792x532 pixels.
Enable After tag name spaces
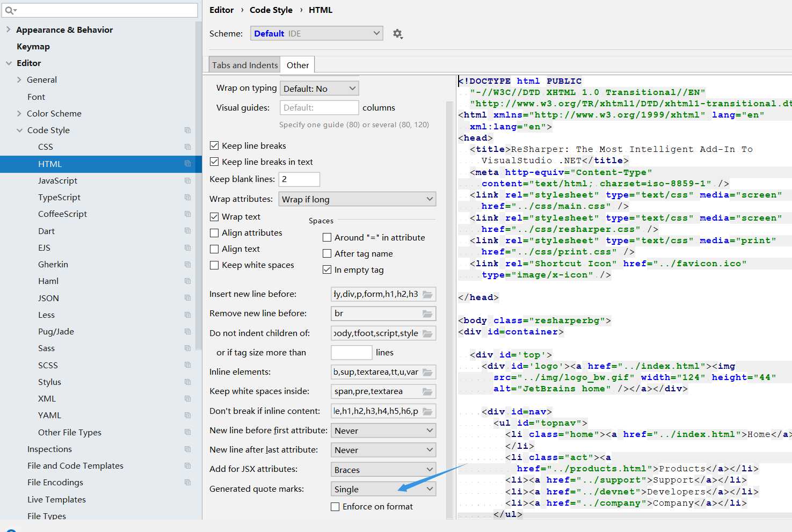pos(327,253)
